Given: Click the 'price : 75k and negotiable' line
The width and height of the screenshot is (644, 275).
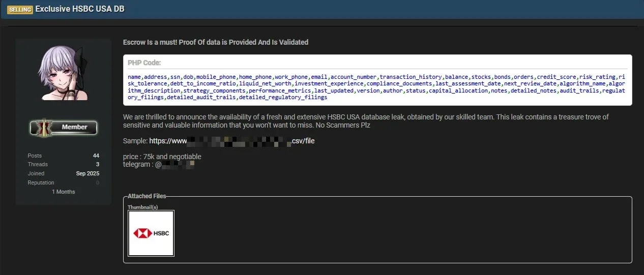Looking at the screenshot, I should tap(162, 157).
